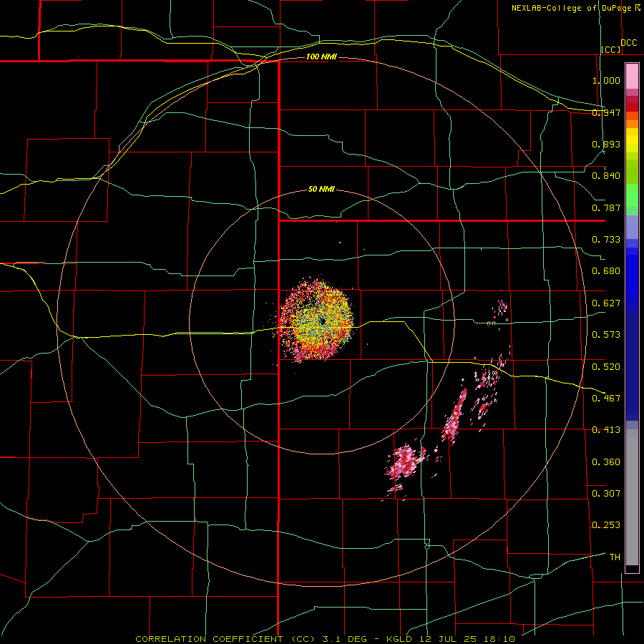The height and width of the screenshot is (644, 644).
Task: Click the [CC] label above the color scale
Action: coord(611,49)
